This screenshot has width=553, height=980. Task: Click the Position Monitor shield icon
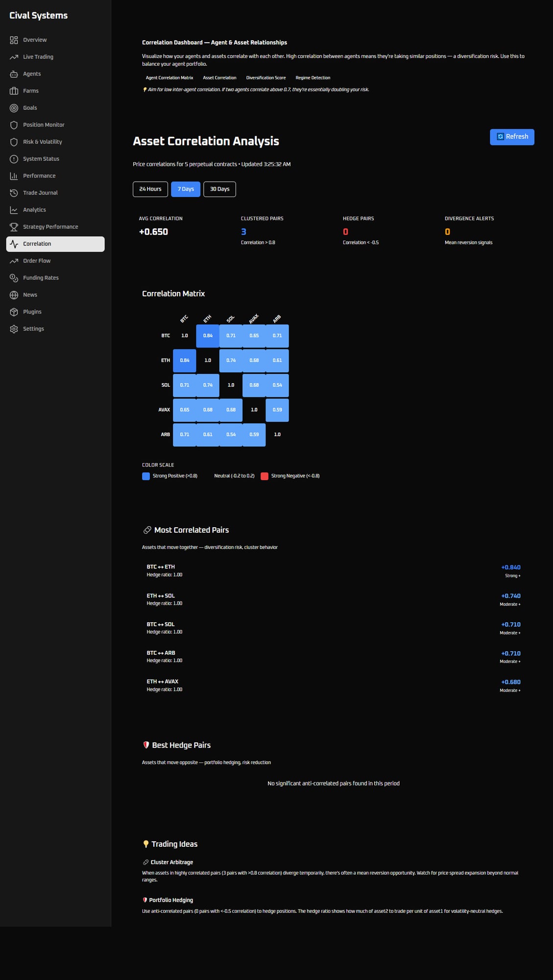point(14,125)
